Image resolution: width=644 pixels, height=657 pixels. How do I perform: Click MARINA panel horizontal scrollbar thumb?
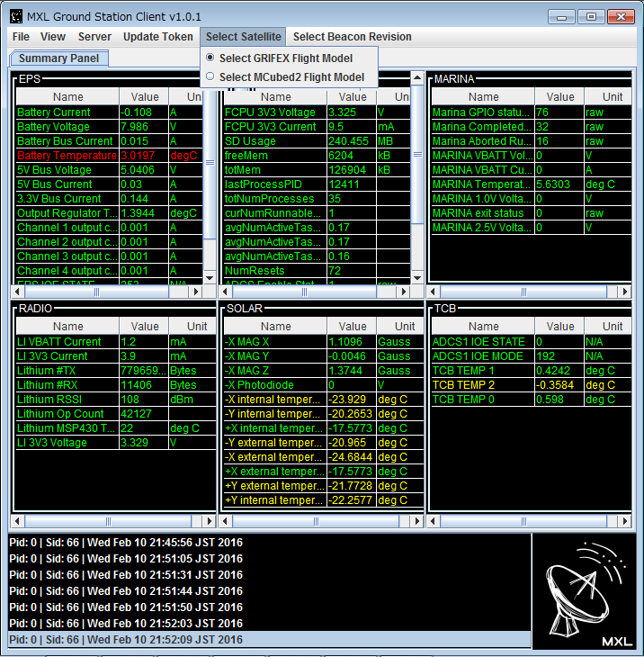(x=523, y=292)
